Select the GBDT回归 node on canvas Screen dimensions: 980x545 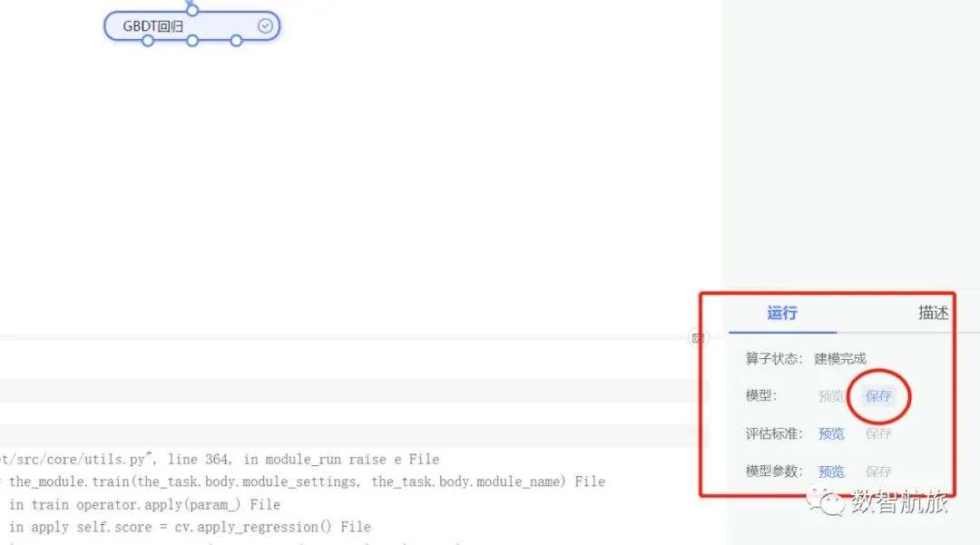(191, 26)
